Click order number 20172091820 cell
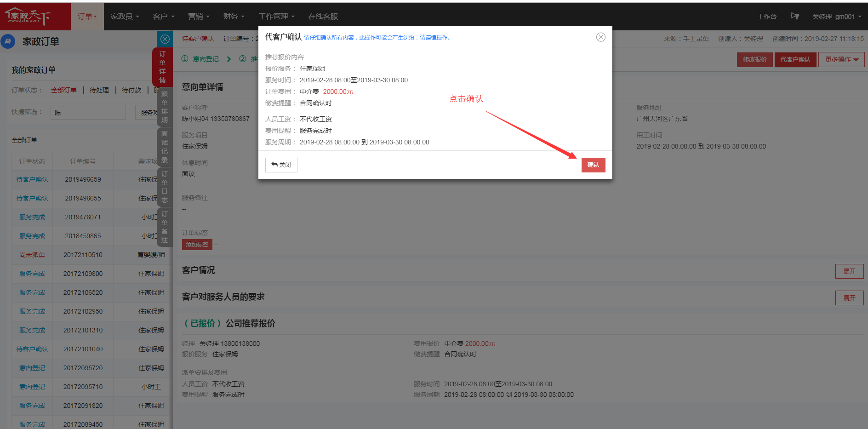Viewport: 868px width, 429px height. [x=83, y=406]
